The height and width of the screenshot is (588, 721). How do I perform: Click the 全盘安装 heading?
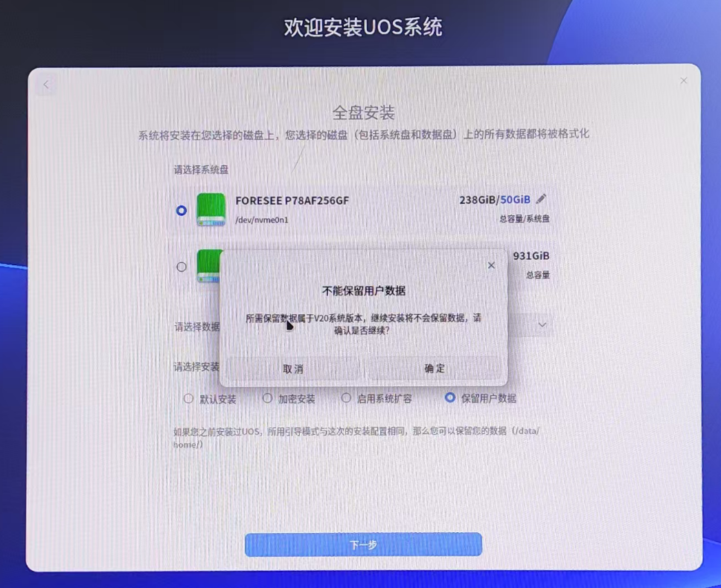click(x=364, y=112)
